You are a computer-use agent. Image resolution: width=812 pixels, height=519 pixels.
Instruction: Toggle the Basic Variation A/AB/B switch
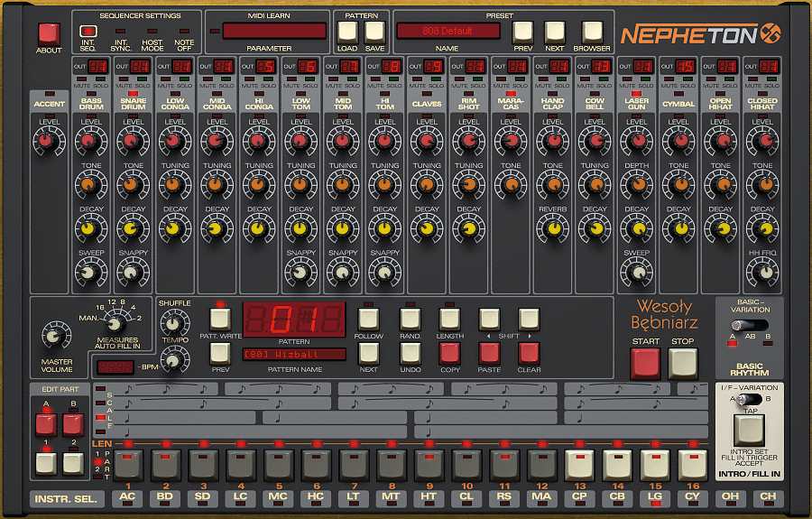pyautogui.click(x=748, y=325)
